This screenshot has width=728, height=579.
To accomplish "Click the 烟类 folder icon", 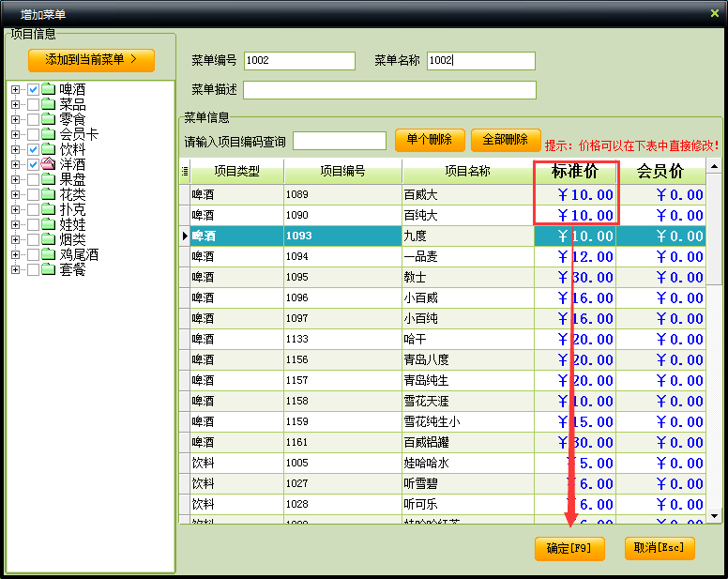I will click(48, 239).
